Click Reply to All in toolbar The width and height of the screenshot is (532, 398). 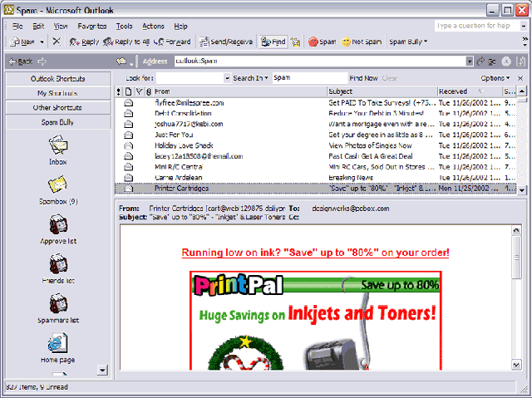126,42
